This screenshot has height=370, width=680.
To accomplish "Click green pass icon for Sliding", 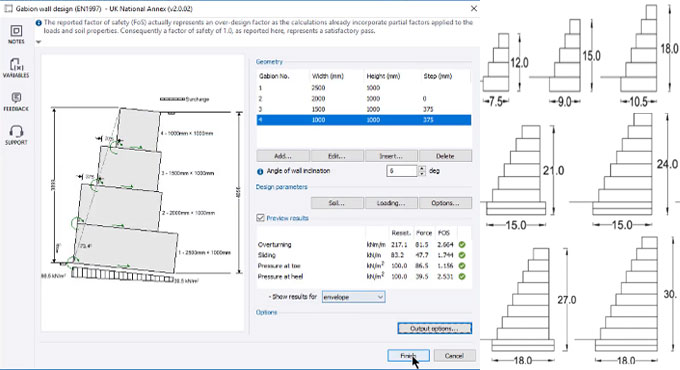I will 462,255.
